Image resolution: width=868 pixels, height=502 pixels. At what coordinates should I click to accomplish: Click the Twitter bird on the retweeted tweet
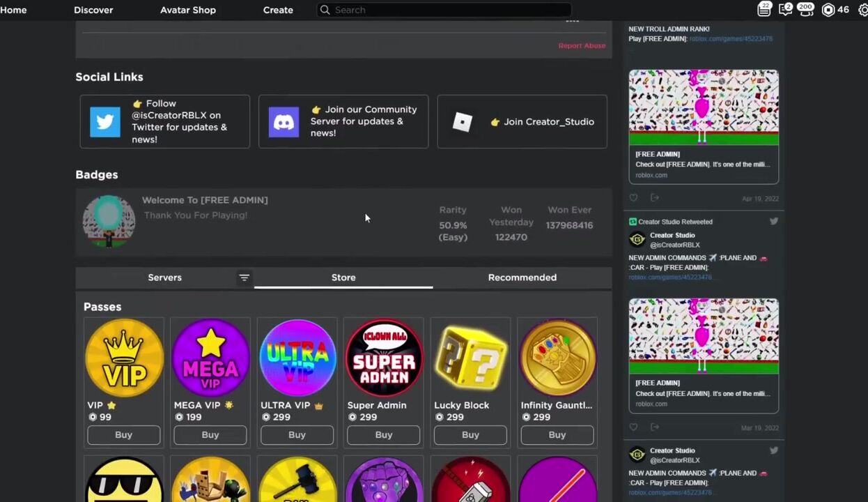point(773,222)
